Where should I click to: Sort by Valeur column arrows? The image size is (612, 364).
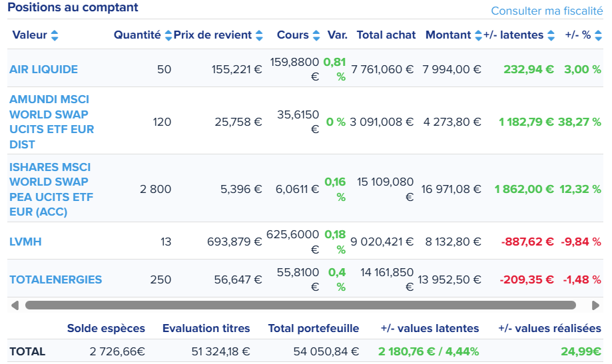[x=55, y=35]
